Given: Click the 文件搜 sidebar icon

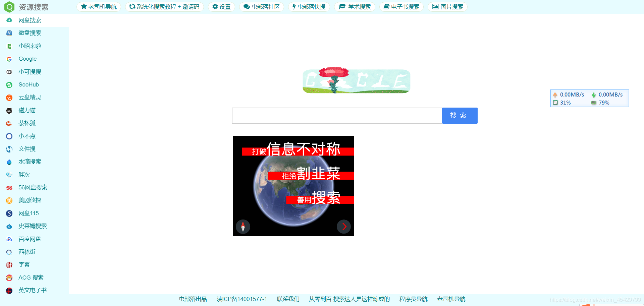Looking at the screenshot, I should tap(9, 149).
